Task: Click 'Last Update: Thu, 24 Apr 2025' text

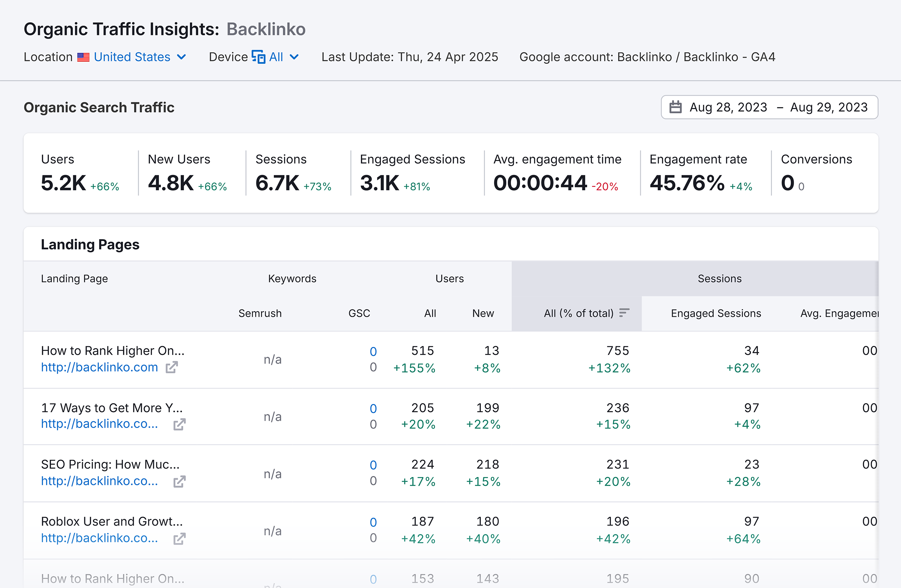Action: [410, 57]
